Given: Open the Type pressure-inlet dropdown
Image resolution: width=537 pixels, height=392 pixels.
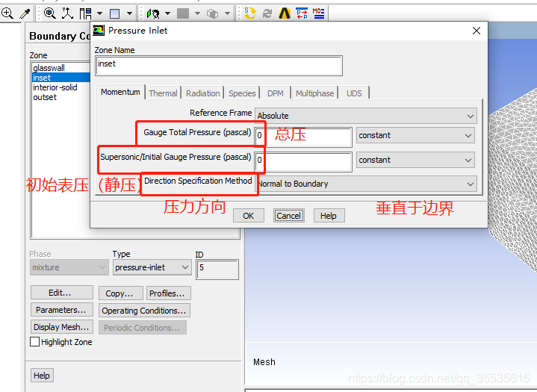Looking at the screenshot, I should coord(152,267).
